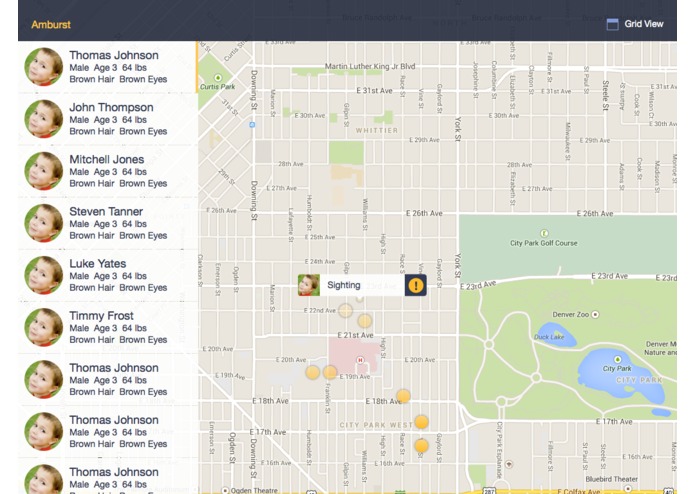The height and width of the screenshot is (494, 695).
Task: Click the City Park Golf Course label
Action: [543, 243]
